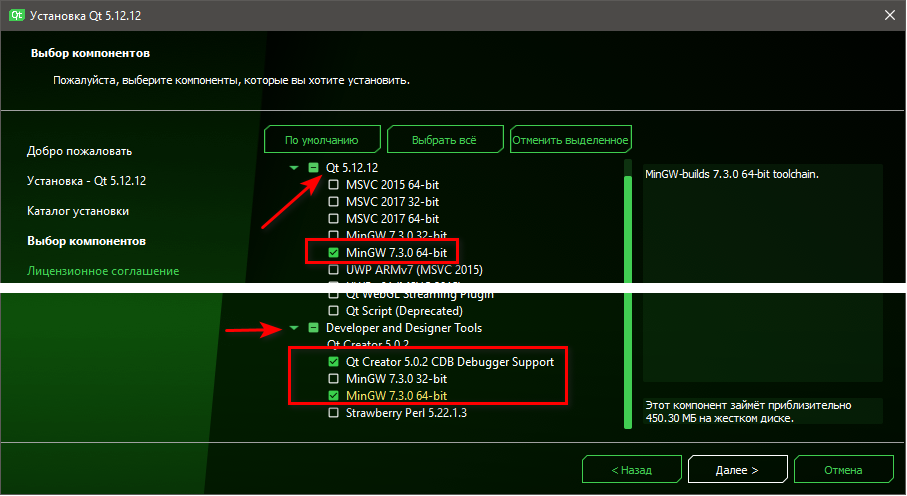Screen dimensions: 907x496
Task: Click the 'Выбрать всё' button
Action: (445, 139)
